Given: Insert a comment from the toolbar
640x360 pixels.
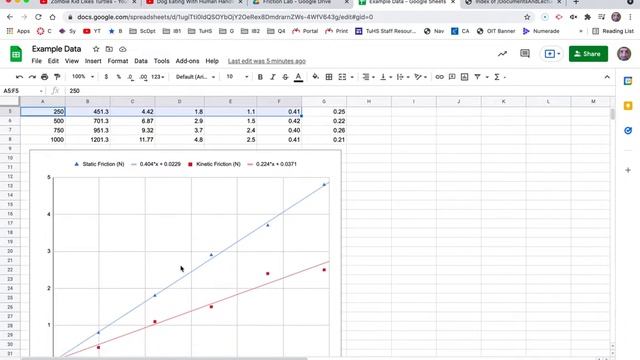Looking at the screenshot, I should tap(452, 77).
